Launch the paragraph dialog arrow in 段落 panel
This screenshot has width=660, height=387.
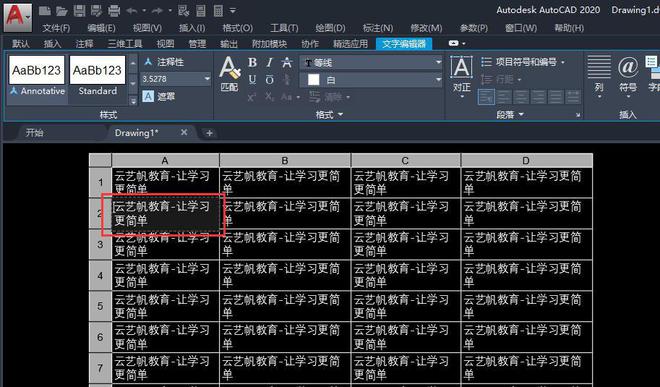(578, 115)
